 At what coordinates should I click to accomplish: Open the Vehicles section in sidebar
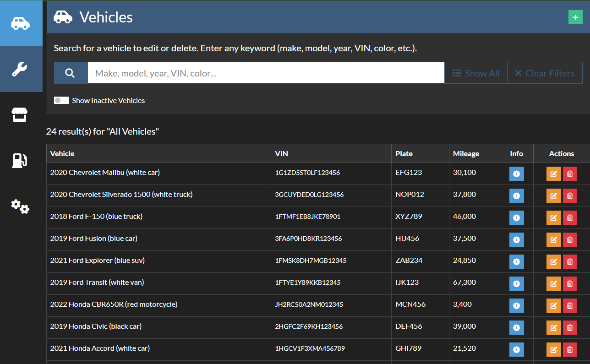point(21,23)
